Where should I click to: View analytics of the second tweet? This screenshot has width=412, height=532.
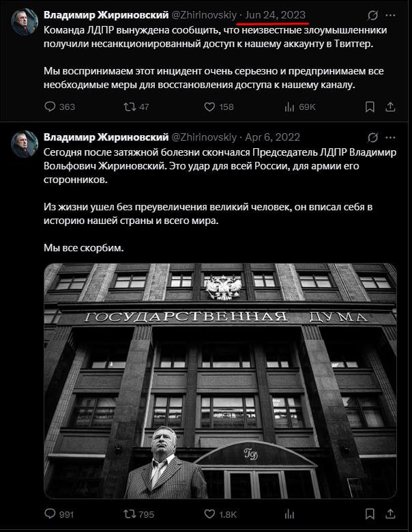289,514
